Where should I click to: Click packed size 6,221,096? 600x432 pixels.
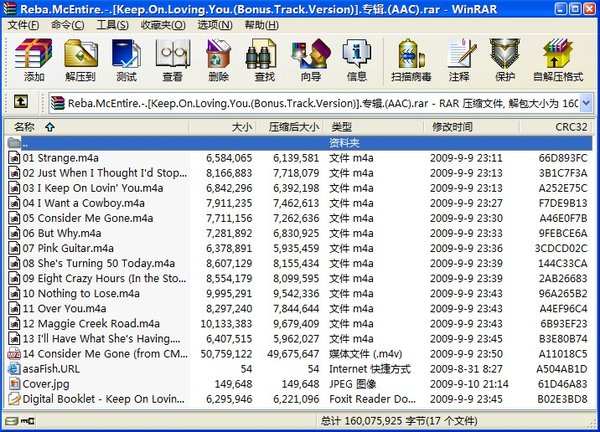tap(296, 399)
